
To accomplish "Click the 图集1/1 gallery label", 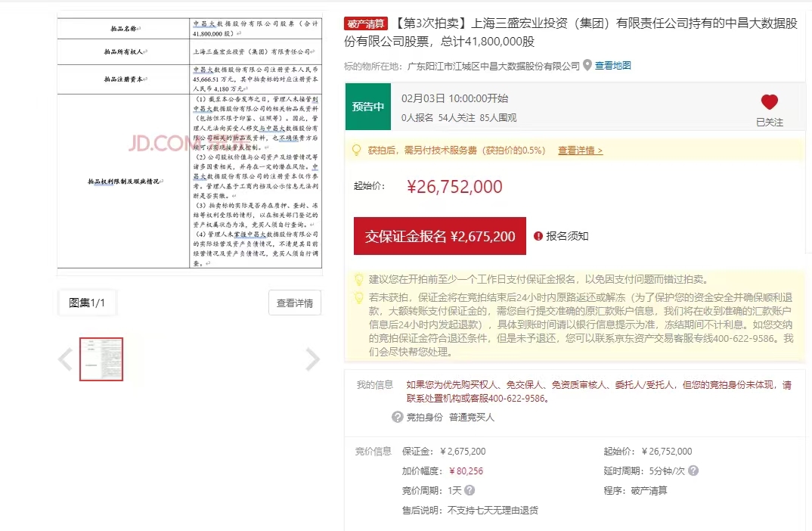I will tap(87, 303).
